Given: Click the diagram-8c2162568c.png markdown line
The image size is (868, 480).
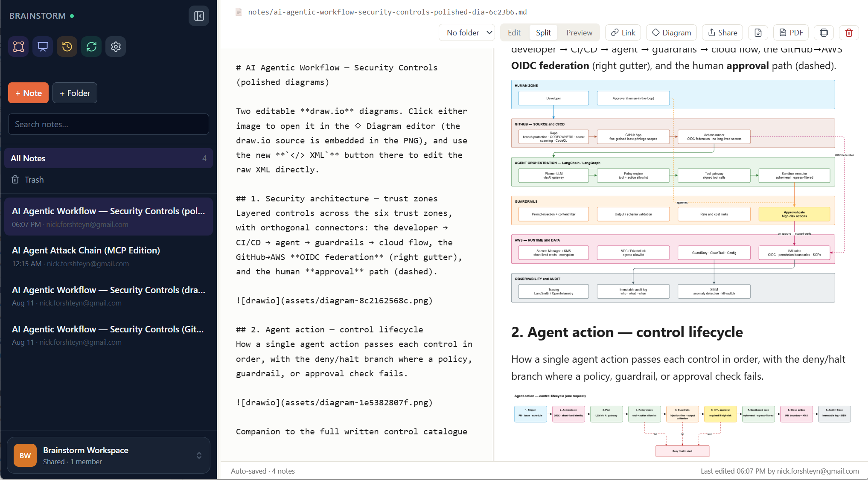Looking at the screenshot, I should click(x=334, y=300).
